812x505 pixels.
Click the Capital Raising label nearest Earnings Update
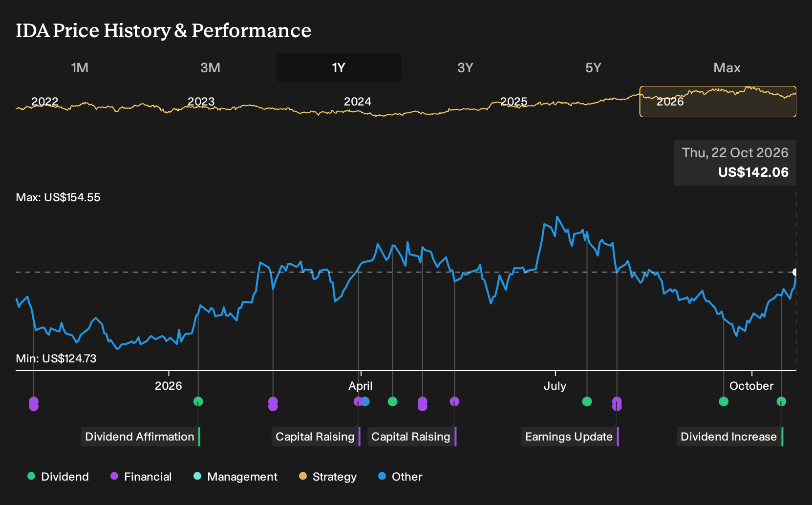coord(412,437)
